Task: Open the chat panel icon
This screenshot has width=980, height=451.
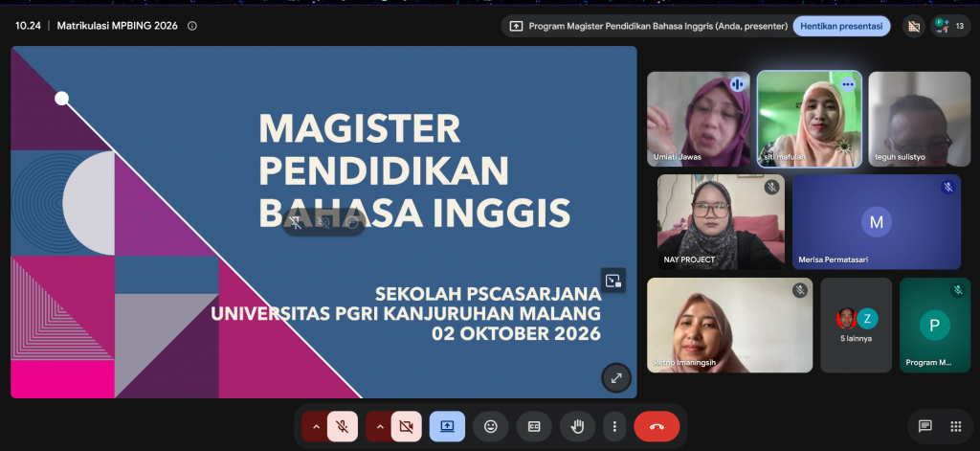Action: tap(925, 427)
